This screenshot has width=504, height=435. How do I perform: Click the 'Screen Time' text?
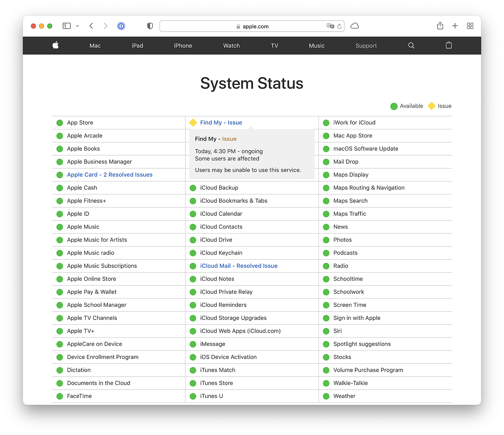click(x=350, y=305)
